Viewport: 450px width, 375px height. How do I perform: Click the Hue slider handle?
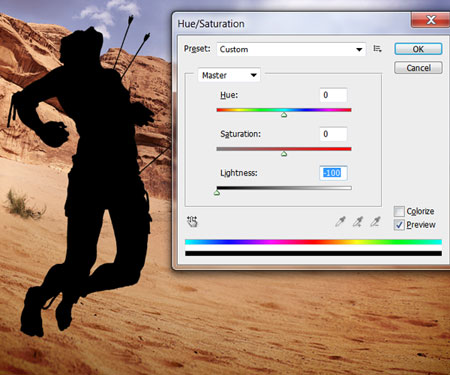pyautogui.click(x=284, y=115)
